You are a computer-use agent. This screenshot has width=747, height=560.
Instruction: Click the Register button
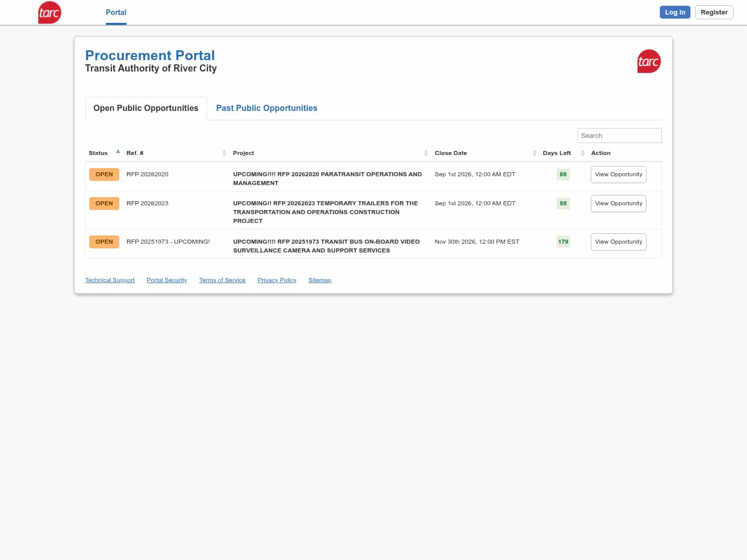(714, 12)
